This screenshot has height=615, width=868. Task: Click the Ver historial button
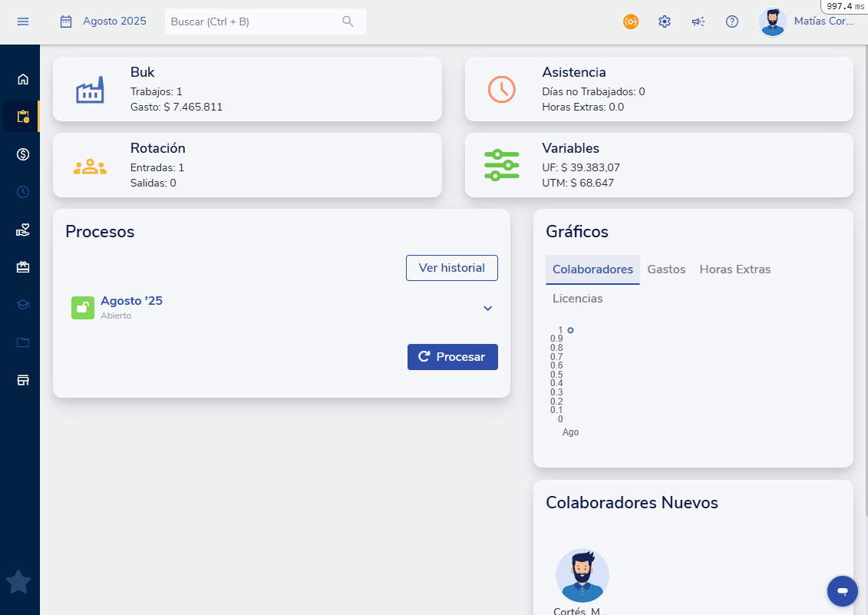point(451,268)
